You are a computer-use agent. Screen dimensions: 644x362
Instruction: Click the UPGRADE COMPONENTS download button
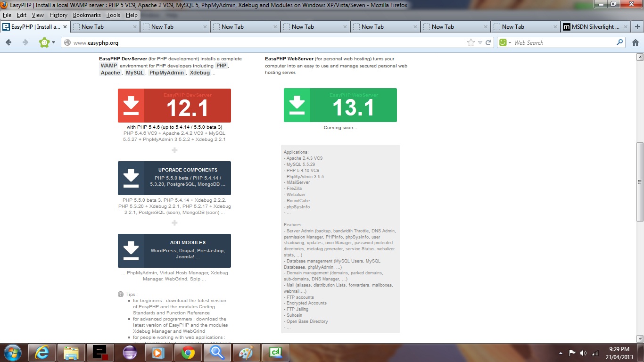coord(174,178)
